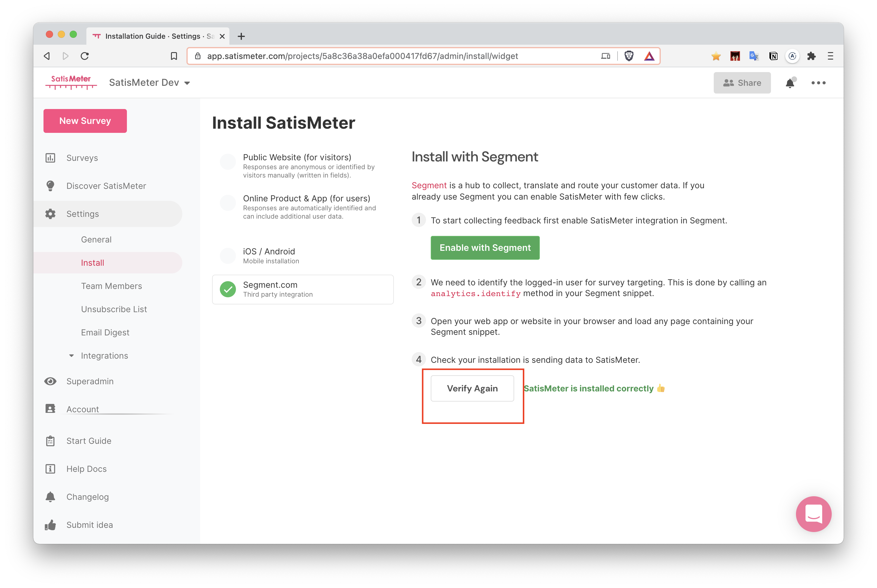Reload the page with refresh icon
Image resolution: width=877 pixels, height=588 pixels.
point(85,56)
